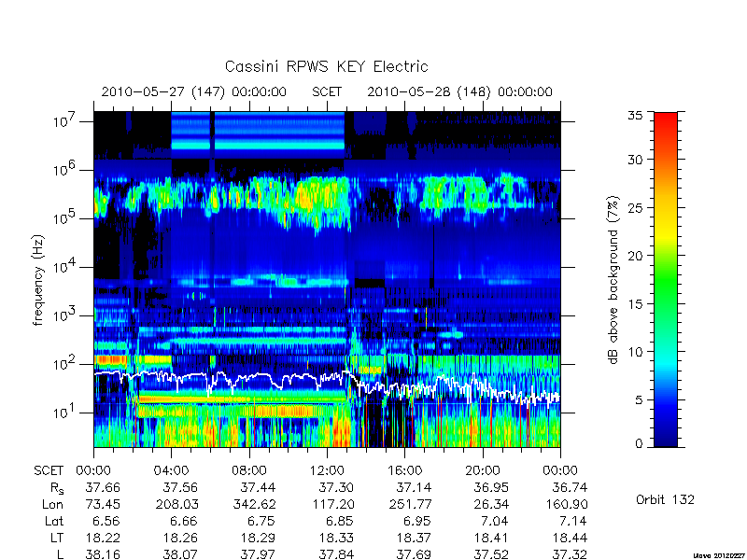747x560 pixels.
Task: Click the '35' colorbar tick value
Action: pos(635,116)
